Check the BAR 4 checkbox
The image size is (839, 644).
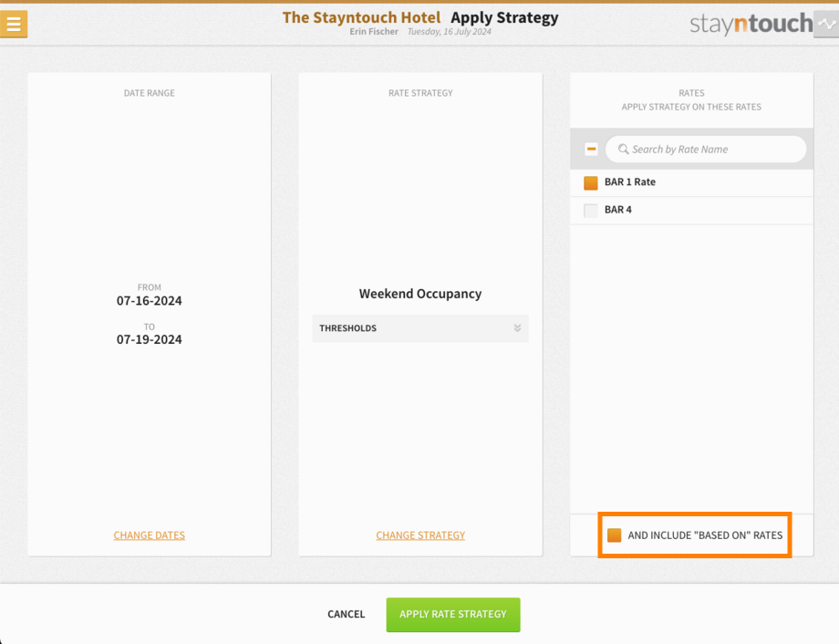click(x=591, y=211)
